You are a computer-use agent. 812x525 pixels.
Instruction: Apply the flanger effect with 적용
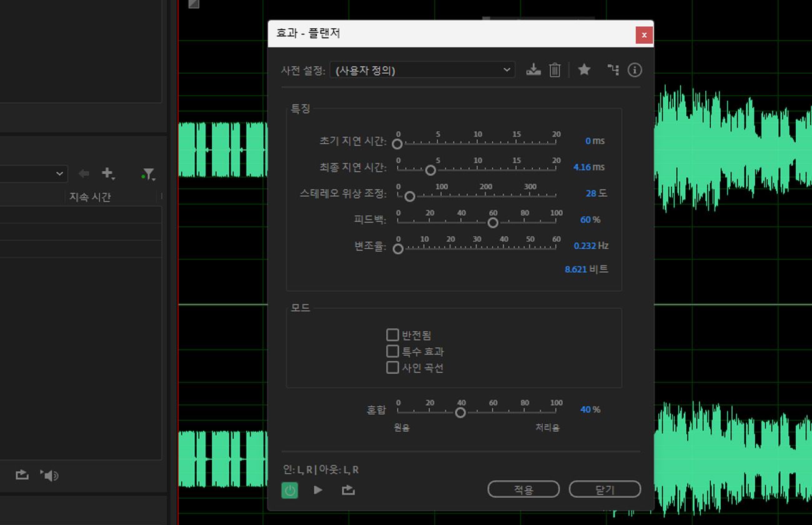tap(523, 489)
